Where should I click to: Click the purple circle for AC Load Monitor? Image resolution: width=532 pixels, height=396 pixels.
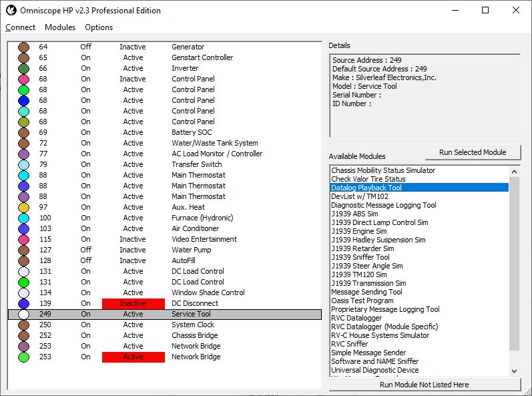(x=24, y=154)
